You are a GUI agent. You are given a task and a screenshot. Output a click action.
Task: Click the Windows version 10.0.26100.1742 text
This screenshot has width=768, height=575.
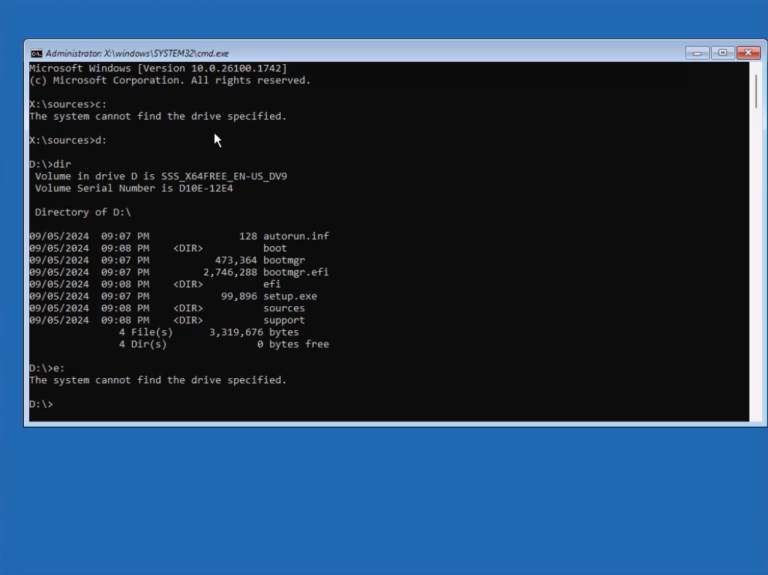click(x=236, y=68)
